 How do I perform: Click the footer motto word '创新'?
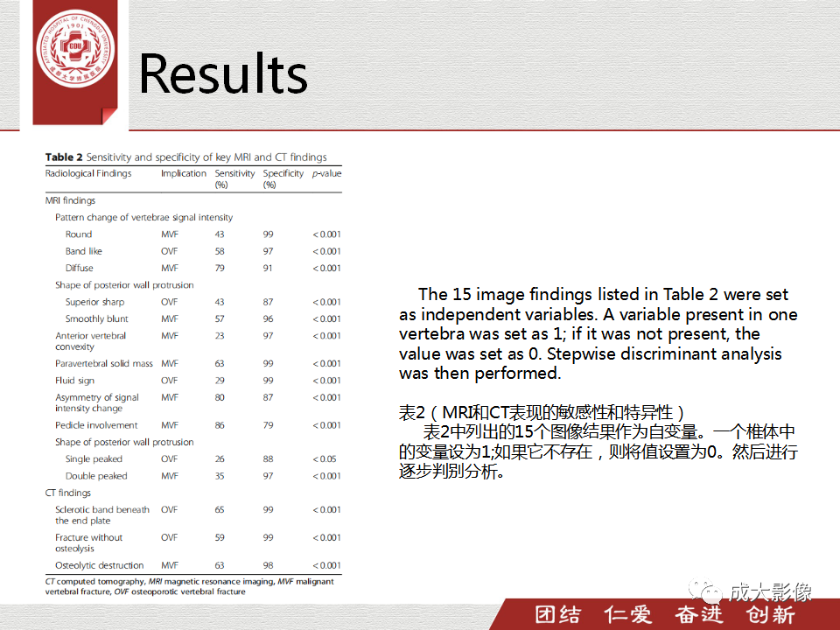770,614
